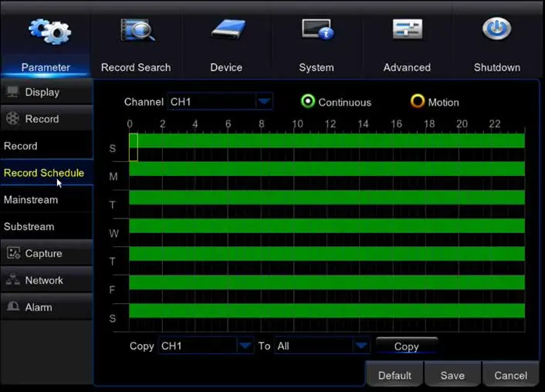Open the Mainstream submenu item

tap(46, 200)
